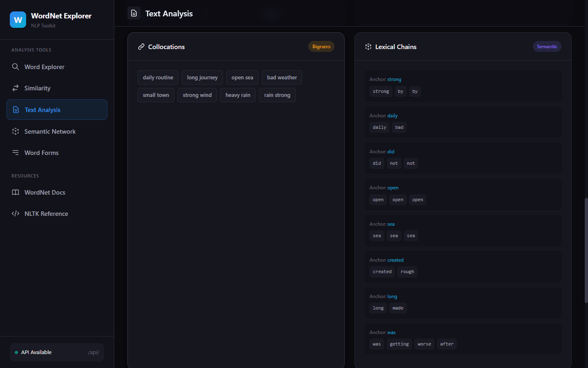588x368 pixels.
Task: Click the Collocations link icon
Action: [x=141, y=47]
